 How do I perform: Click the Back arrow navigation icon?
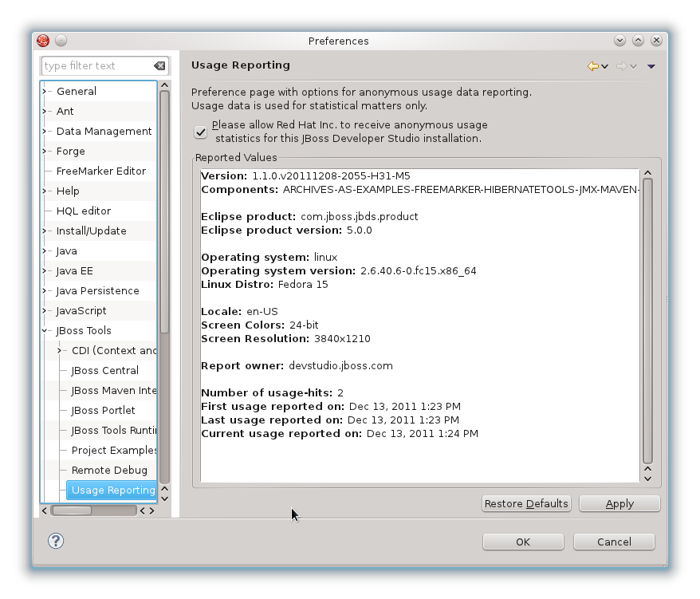593,66
